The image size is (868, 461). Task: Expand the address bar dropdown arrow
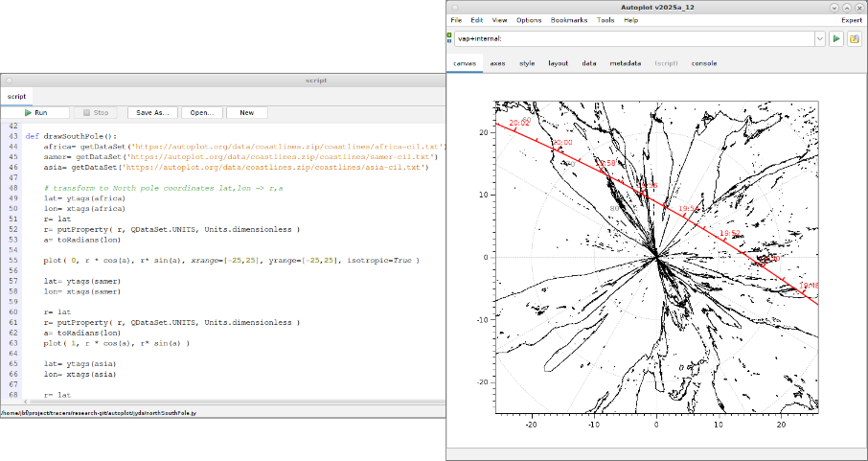[819, 38]
